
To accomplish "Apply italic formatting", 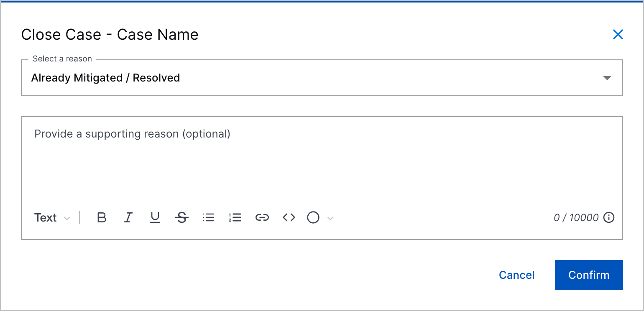I will pos(128,218).
